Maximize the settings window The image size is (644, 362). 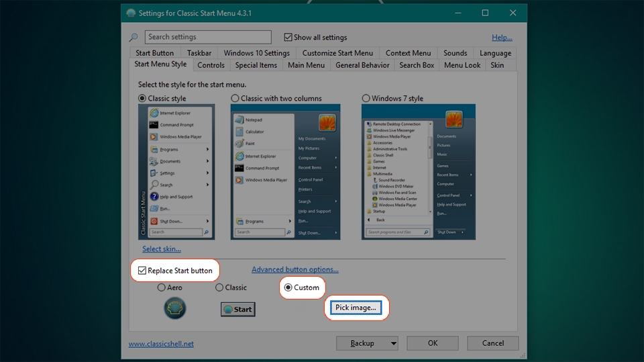tap(485, 13)
